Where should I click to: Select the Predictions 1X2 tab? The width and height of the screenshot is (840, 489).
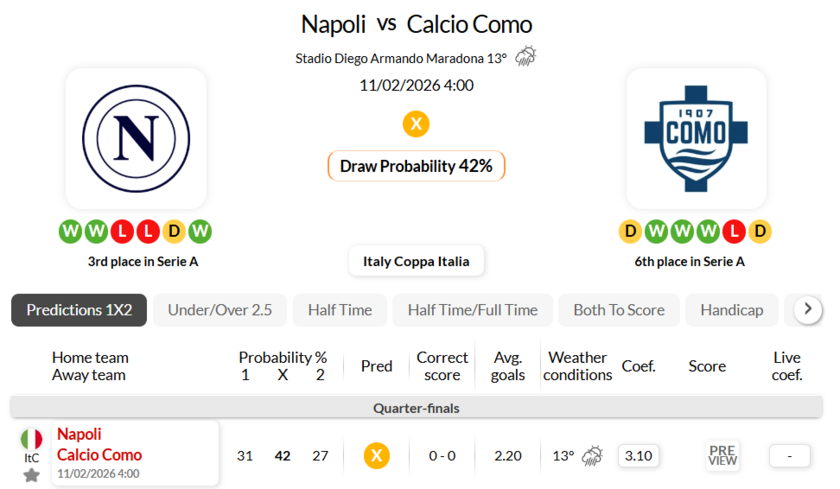click(x=79, y=310)
